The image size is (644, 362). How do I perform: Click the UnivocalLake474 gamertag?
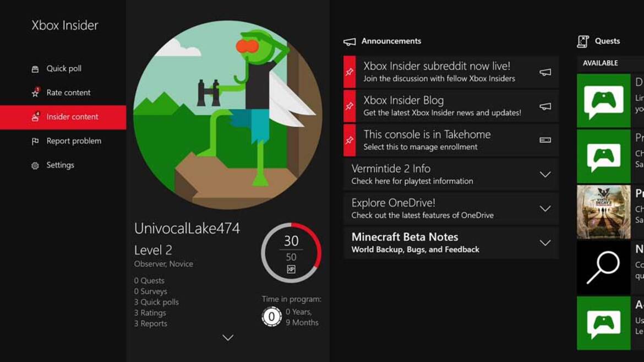click(x=187, y=228)
